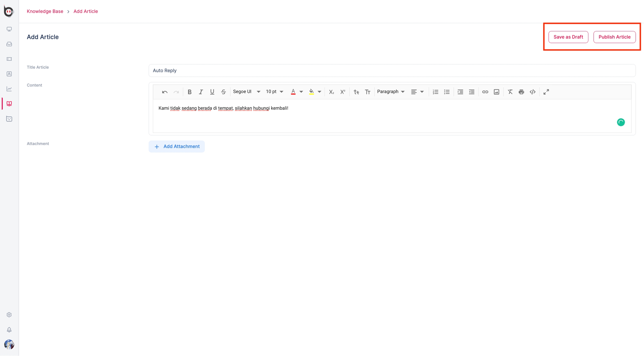Click the undo arrow icon
Screen dimensions: 644x356
point(165,92)
